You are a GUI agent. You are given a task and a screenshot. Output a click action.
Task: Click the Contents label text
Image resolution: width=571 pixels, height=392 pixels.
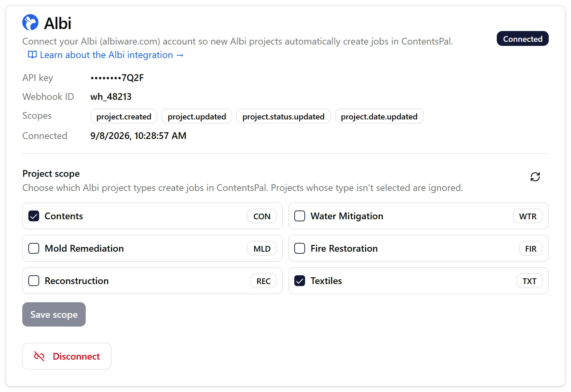64,216
